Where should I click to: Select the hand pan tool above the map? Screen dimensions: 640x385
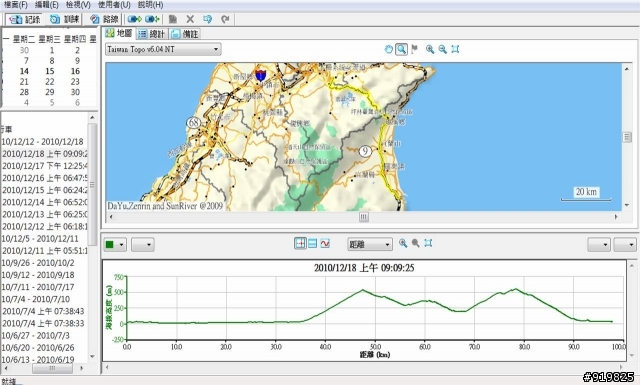[389, 49]
